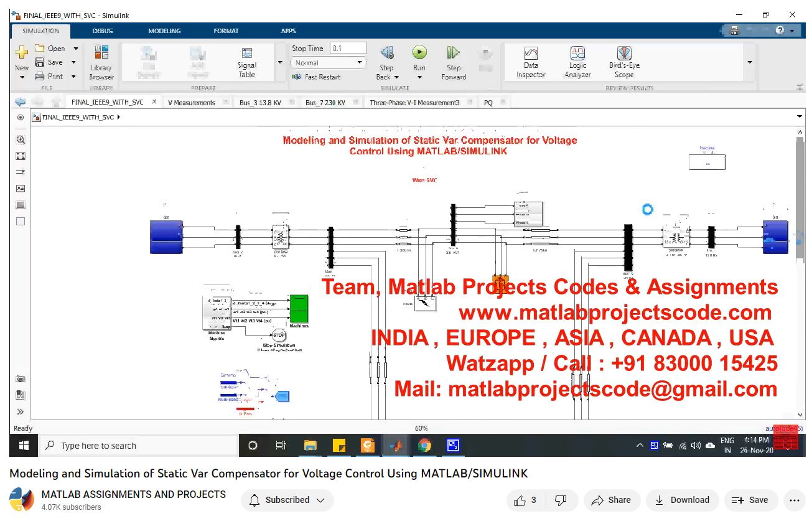Click the Windows Start button
Viewport: 812px width, 521px height.
click(24, 446)
